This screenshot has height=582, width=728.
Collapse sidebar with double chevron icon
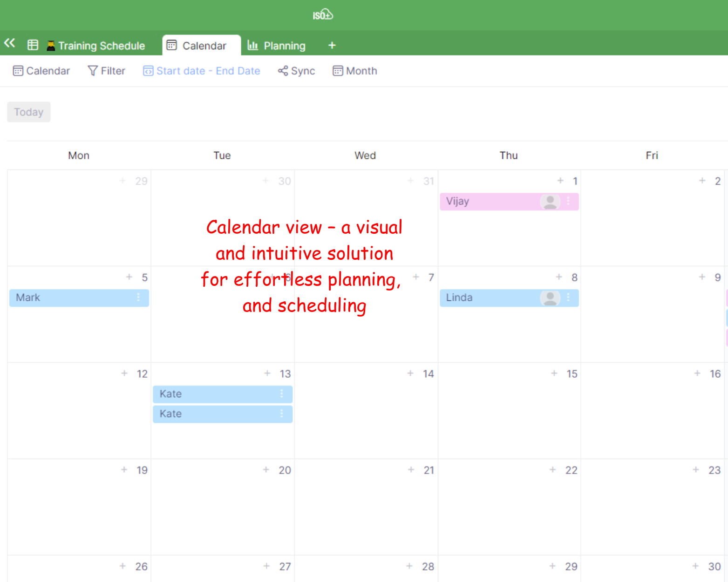(9, 44)
